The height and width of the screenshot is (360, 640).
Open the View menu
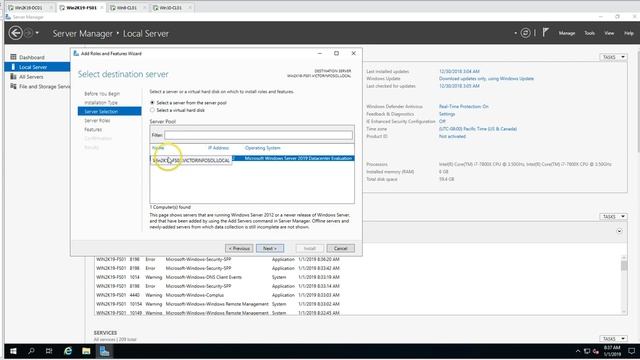[609, 33]
